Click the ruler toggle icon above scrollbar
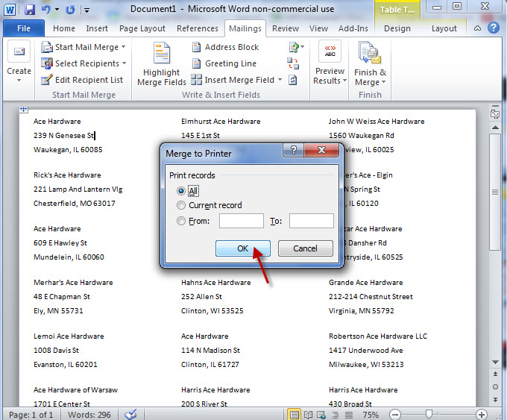The image size is (507, 420). tap(495, 113)
